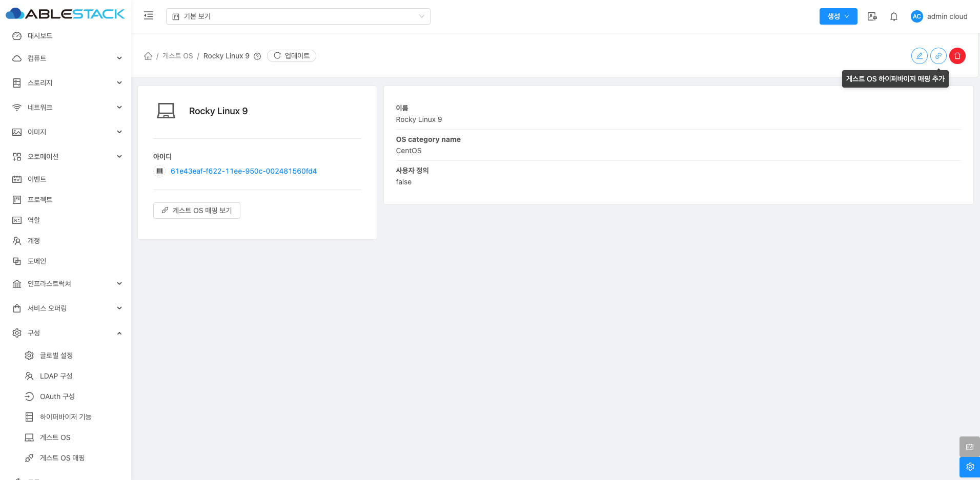Click the 오토메이션 icon in sidebar

pyautogui.click(x=17, y=157)
